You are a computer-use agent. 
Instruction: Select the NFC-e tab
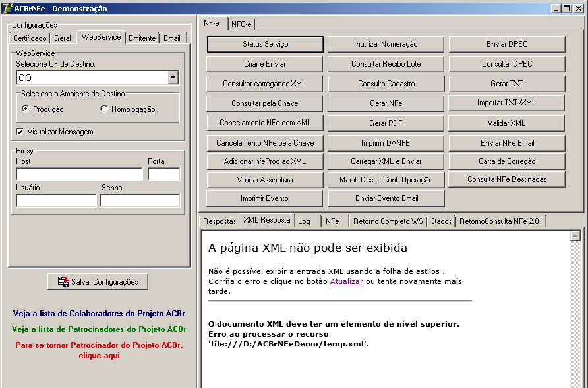click(x=241, y=24)
